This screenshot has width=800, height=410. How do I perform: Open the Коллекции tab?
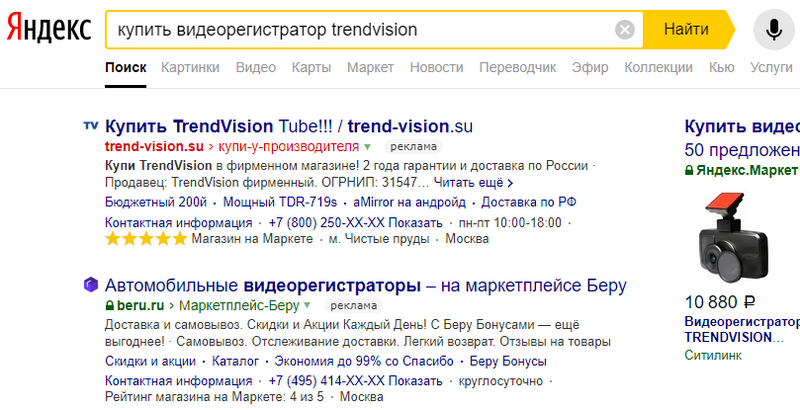[x=659, y=67]
